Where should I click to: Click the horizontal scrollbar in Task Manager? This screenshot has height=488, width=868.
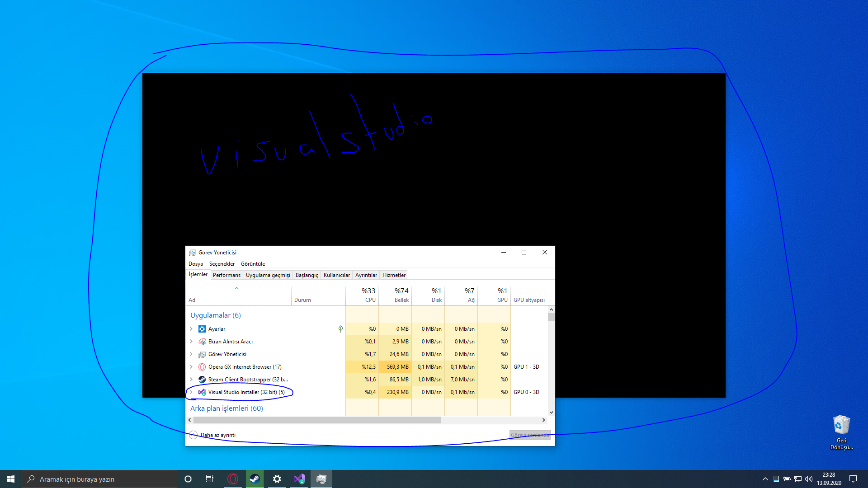[x=316, y=420]
